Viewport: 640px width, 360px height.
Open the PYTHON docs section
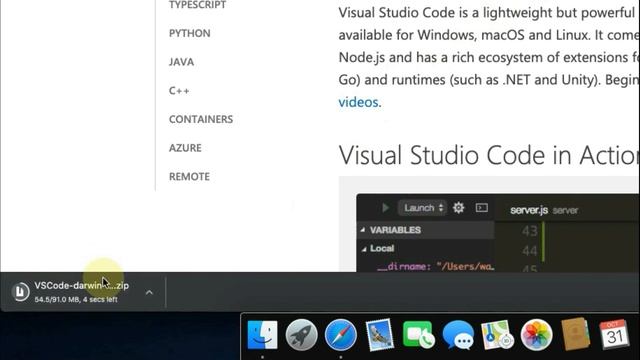tap(190, 33)
